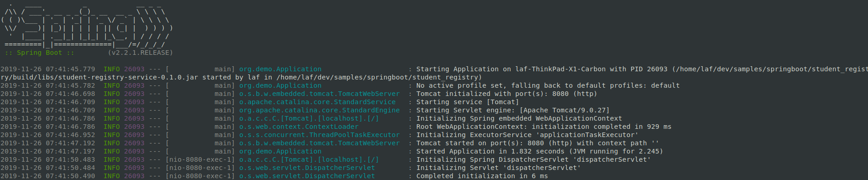Click 'INFO' level on the 07:41:46.952 line

[x=112, y=135]
